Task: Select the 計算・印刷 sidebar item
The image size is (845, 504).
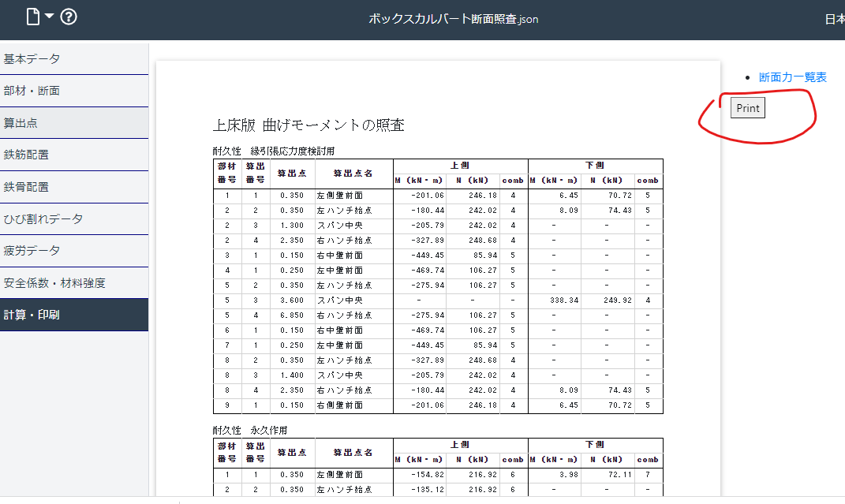Action: point(74,315)
